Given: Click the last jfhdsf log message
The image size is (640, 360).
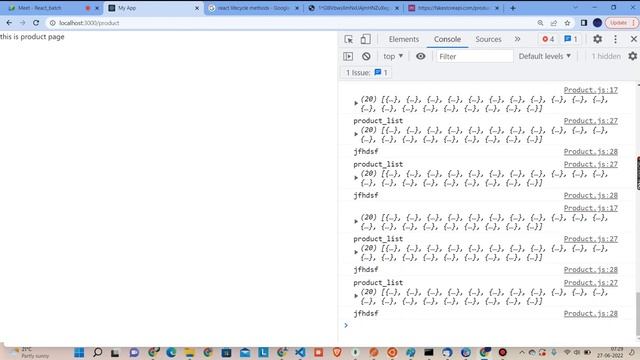Looking at the screenshot, I should coord(366,313).
